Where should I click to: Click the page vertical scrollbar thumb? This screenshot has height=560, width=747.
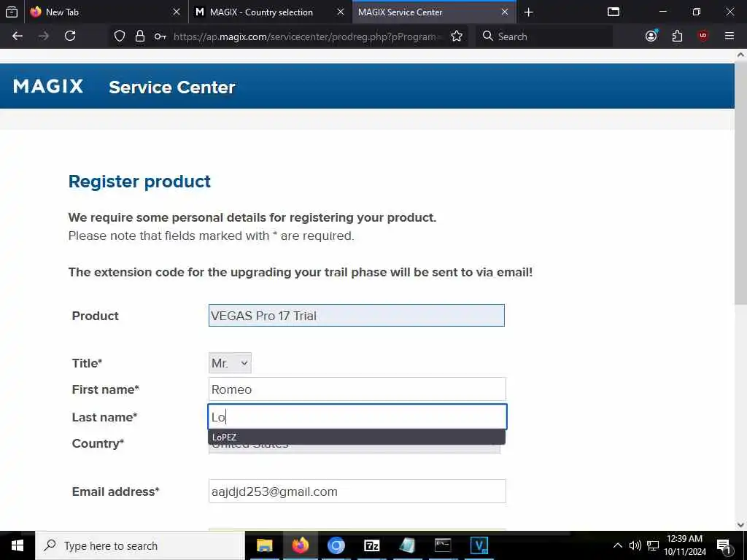tap(740, 183)
